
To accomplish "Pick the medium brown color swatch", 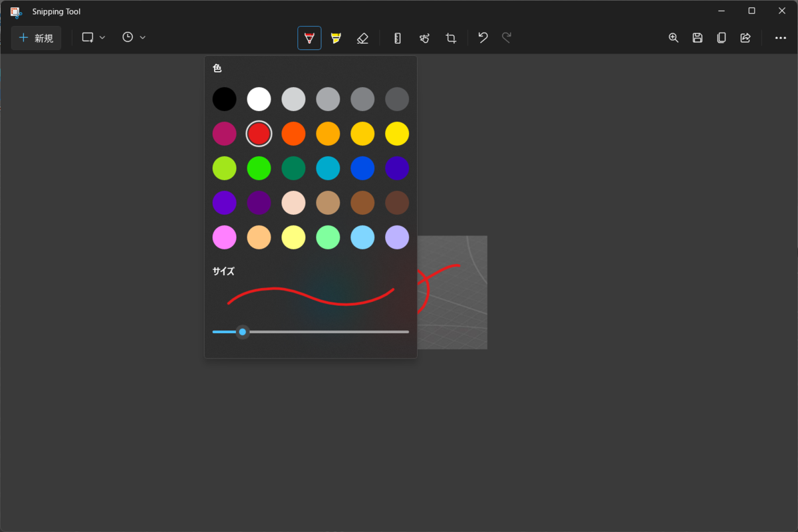I will coord(362,203).
